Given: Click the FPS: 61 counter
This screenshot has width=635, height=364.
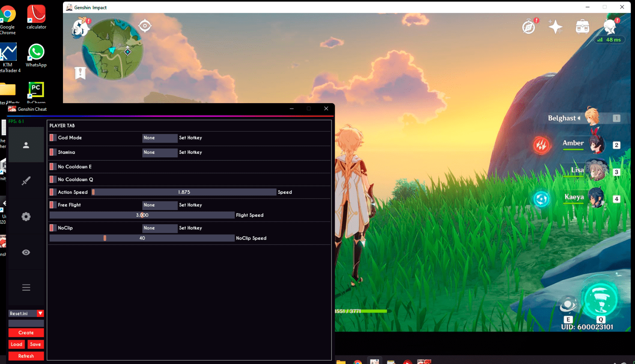Looking at the screenshot, I should click(16, 121).
